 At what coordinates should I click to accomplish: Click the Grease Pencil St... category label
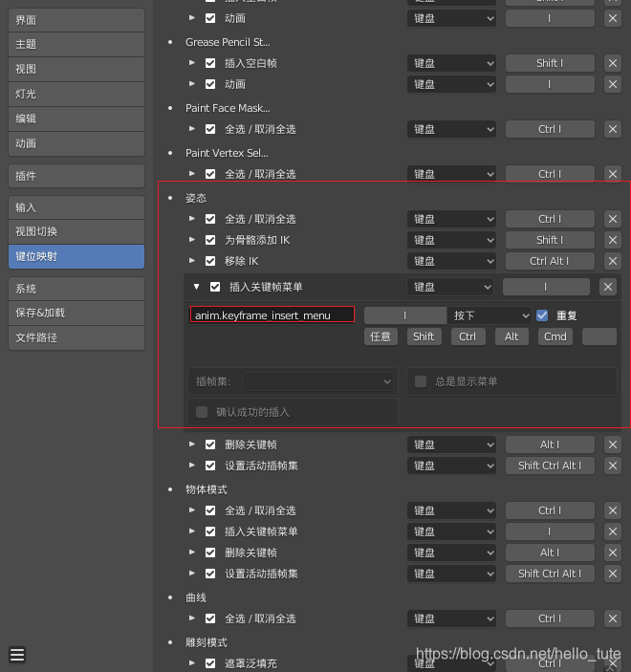coord(228,42)
